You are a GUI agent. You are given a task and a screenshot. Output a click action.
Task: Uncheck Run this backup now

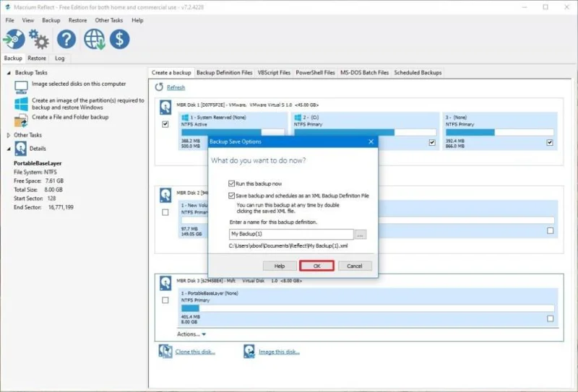point(231,183)
